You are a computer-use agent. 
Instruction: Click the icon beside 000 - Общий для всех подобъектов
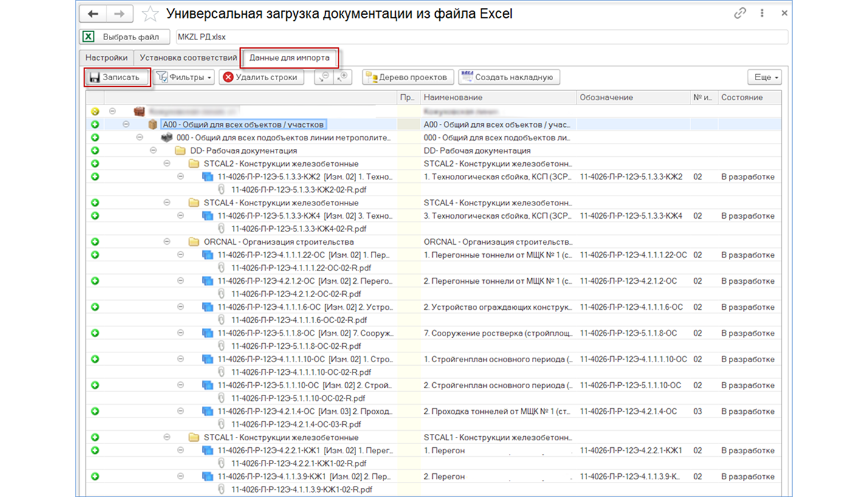click(x=166, y=138)
